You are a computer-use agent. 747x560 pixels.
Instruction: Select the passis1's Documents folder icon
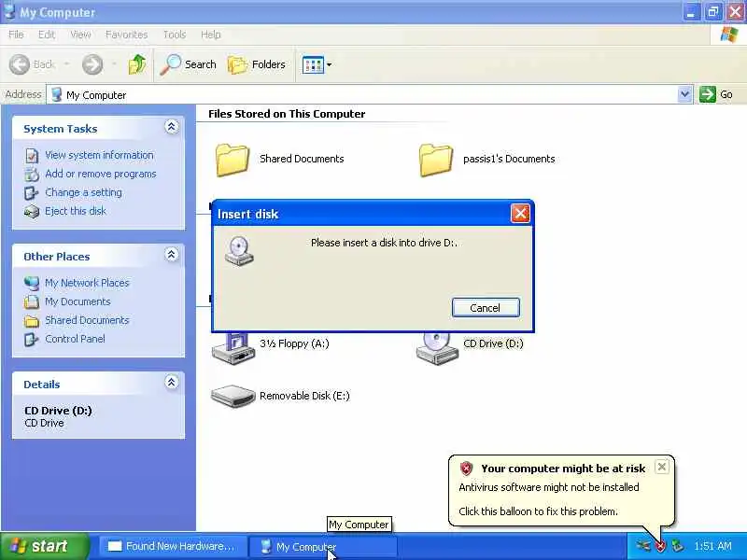tap(436, 160)
